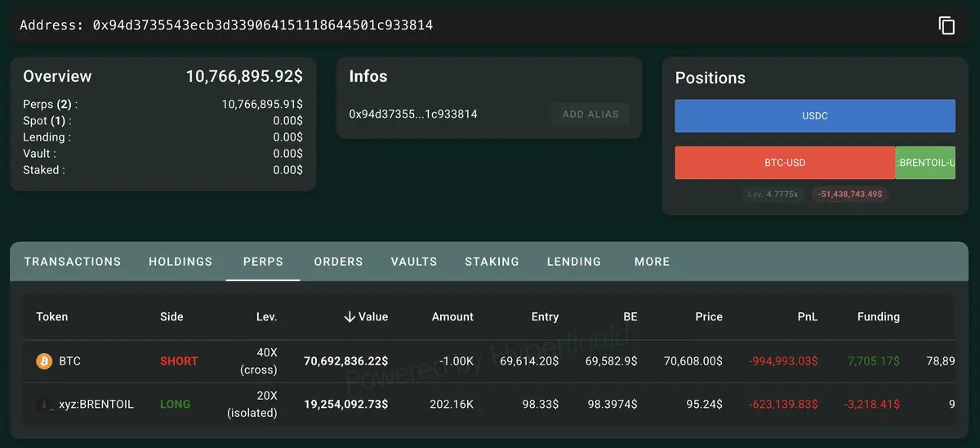Select the PERPS tab
Viewport: 980px width, 448px height.
tap(263, 262)
